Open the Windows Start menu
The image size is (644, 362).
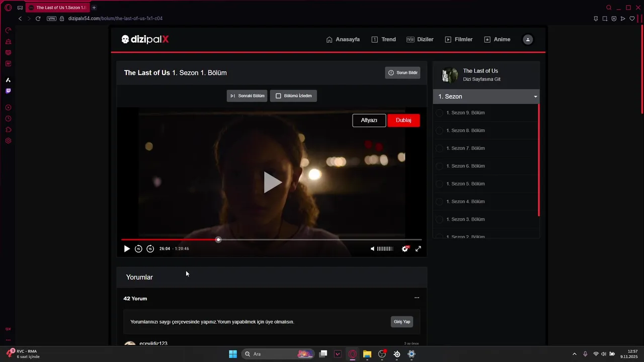[233, 354]
